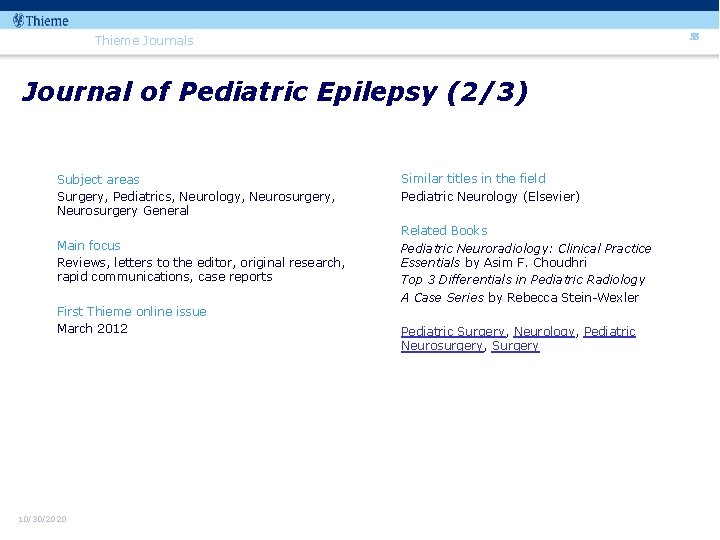Click Pediatric Neurology (Elsevier) text
The width and height of the screenshot is (720, 540).
(490, 197)
